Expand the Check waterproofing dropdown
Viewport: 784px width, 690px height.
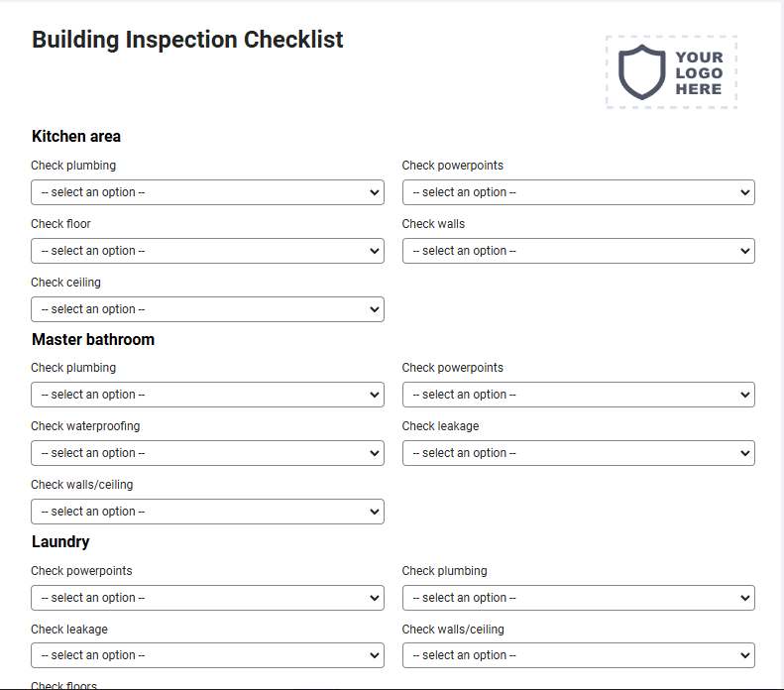coord(207,453)
